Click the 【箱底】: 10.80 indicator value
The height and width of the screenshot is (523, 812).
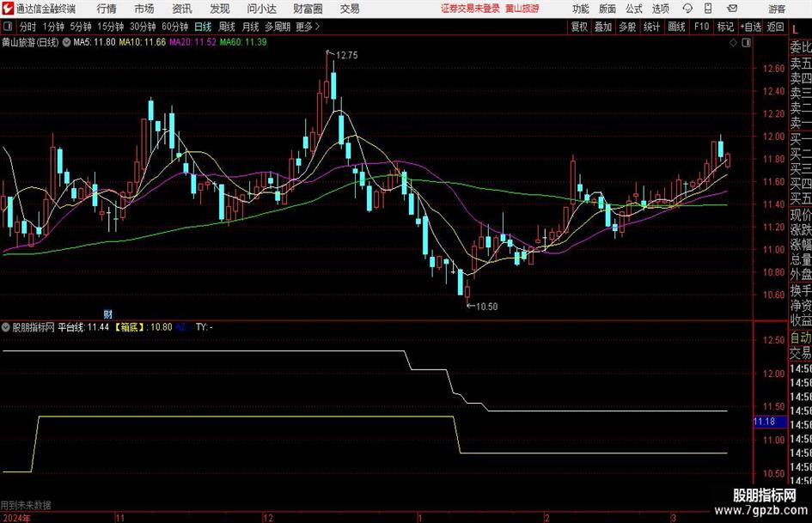[143, 327]
